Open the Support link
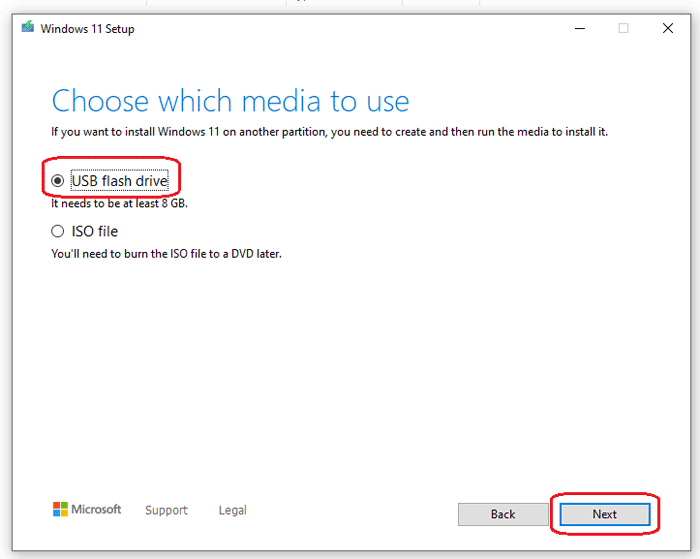 [x=167, y=510]
